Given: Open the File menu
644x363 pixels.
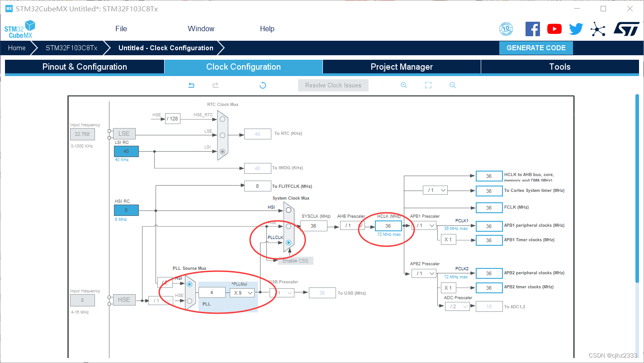Looking at the screenshot, I should click(121, 29).
